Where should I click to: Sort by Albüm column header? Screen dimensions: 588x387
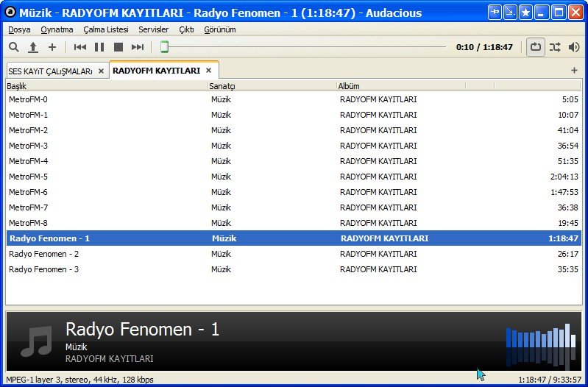(x=401, y=86)
